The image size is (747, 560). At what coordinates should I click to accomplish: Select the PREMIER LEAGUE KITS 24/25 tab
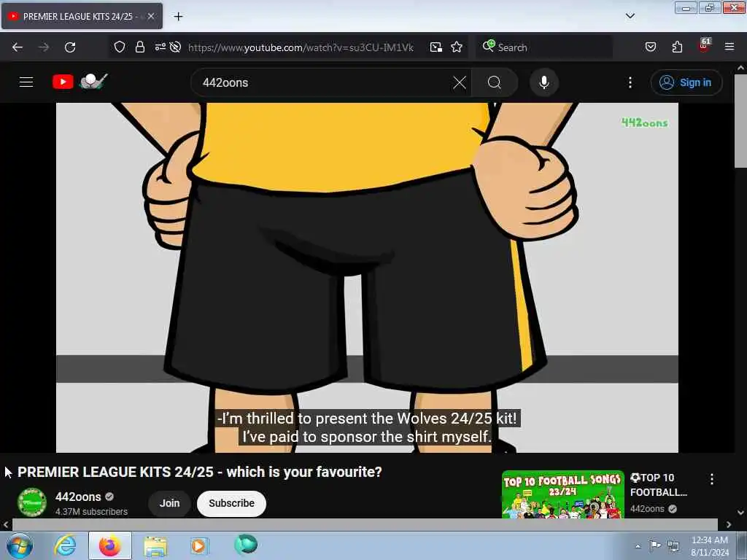click(82, 16)
